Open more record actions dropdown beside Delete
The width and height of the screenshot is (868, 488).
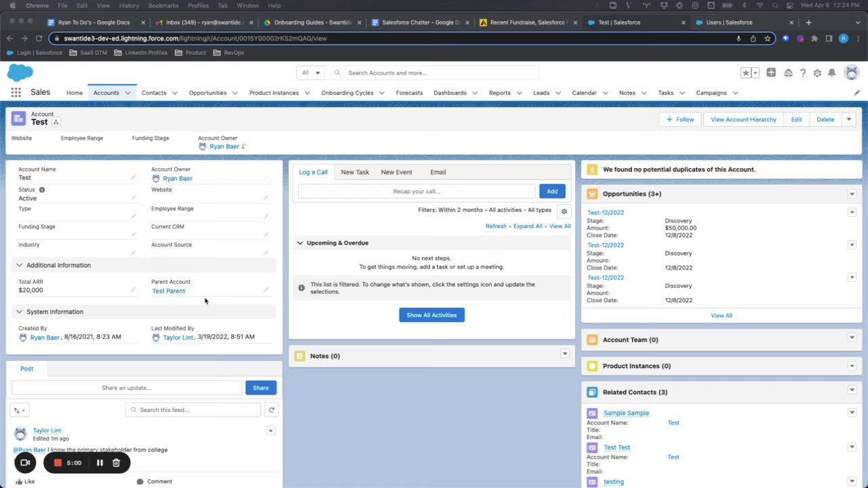tap(848, 119)
